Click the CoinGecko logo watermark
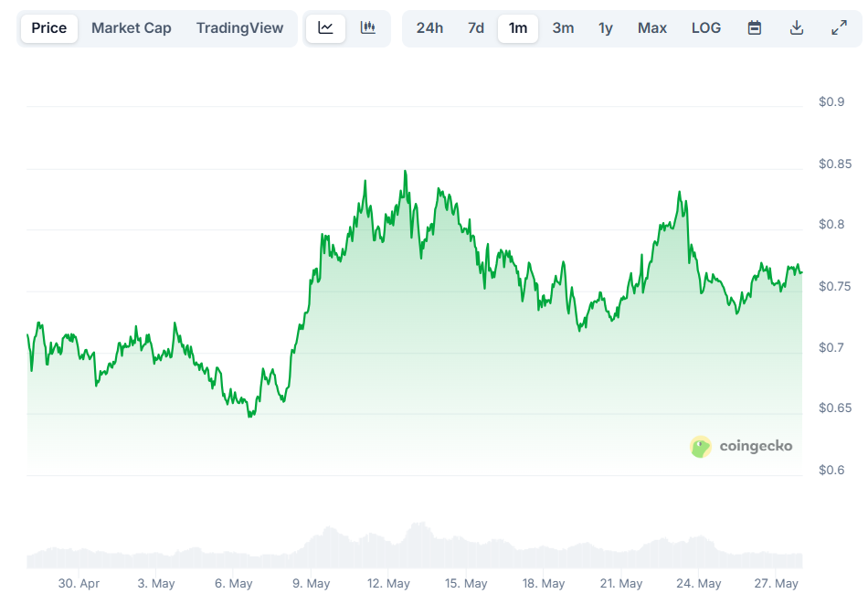868x604 pixels. coord(741,447)
